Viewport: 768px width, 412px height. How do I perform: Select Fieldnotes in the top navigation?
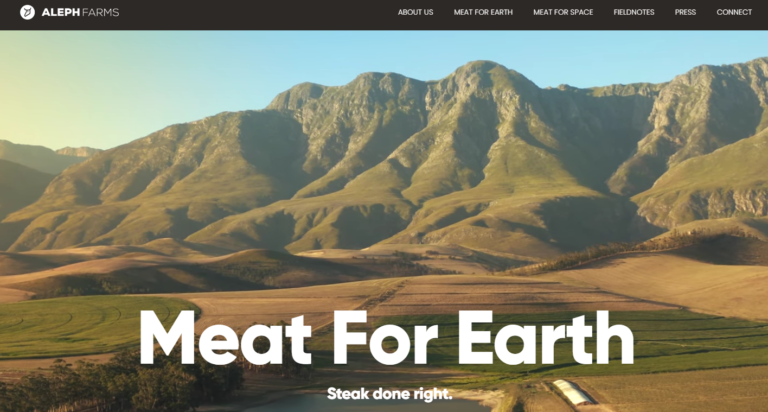click(x=634, y=12)
